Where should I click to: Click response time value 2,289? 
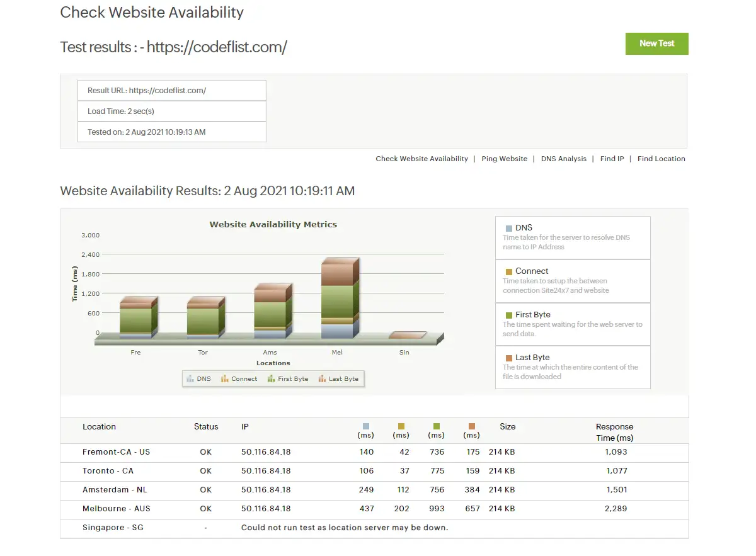[616, 509]
